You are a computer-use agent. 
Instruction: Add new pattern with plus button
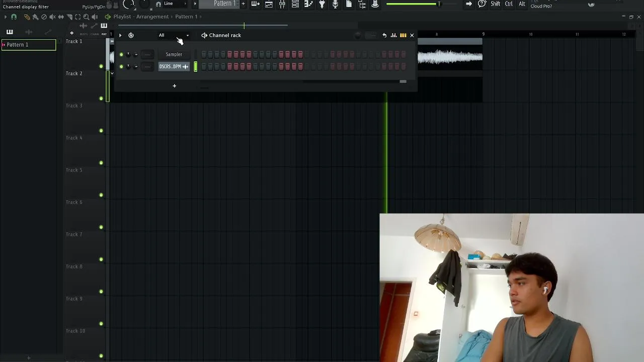pos(243,4)
